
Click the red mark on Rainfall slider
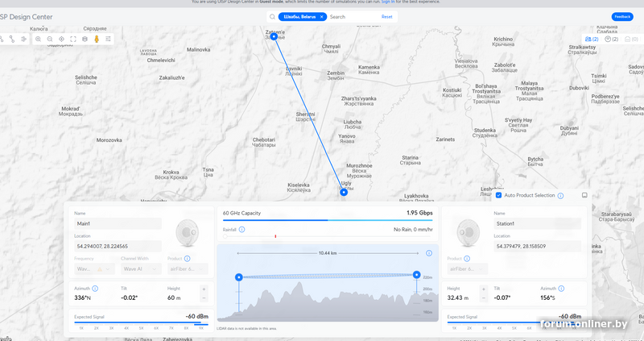(275, 236)
